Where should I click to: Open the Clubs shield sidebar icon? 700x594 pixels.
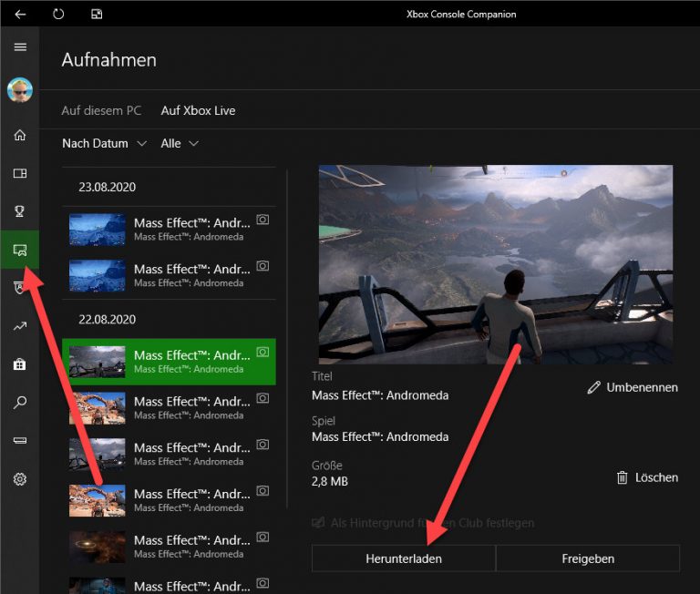click(x=19, y=288)
